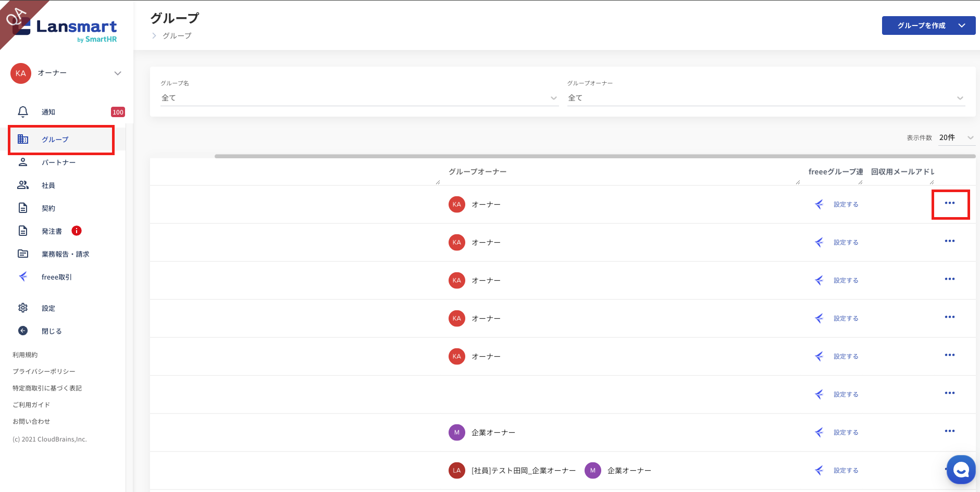Click 設定する link in the second row
980x492 pixels.
846,243
